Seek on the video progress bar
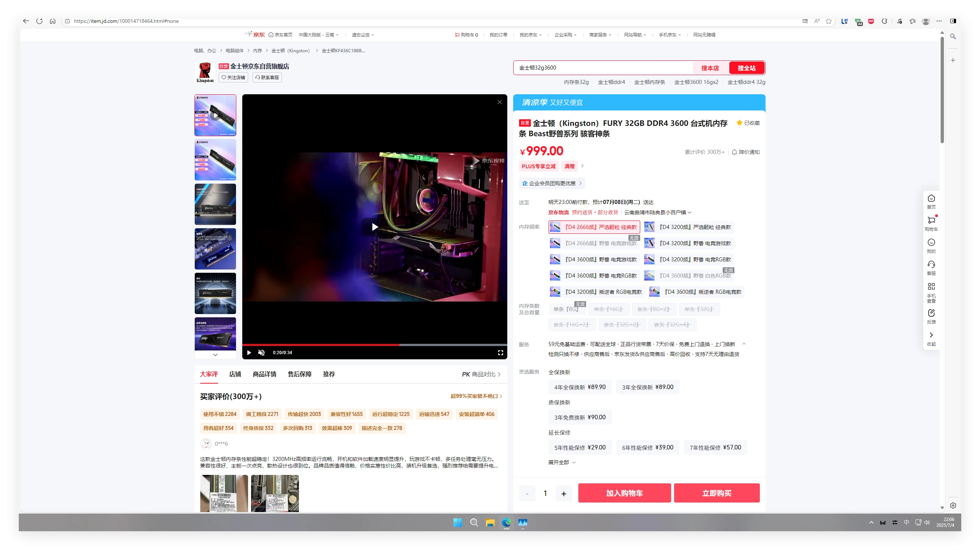 coord(374,345)
